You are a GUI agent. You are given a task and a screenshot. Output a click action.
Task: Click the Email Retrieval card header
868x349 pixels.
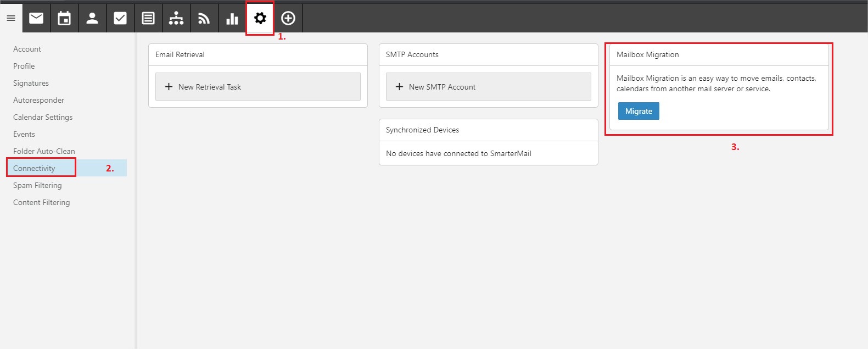[258, 55]
